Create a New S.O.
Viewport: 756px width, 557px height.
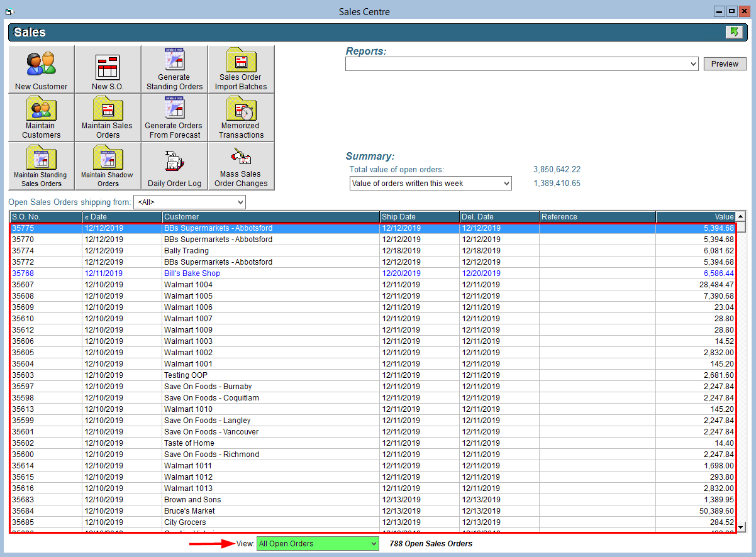click(108, 69)
